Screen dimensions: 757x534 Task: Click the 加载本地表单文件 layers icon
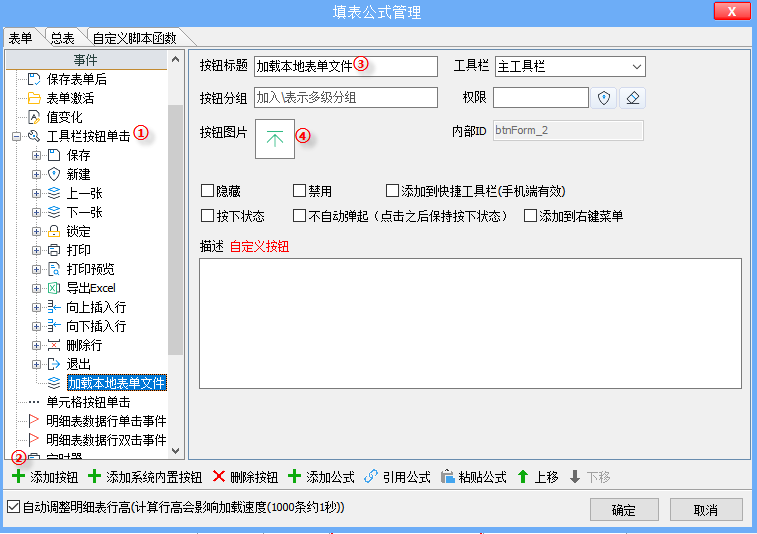click(54, 383)
